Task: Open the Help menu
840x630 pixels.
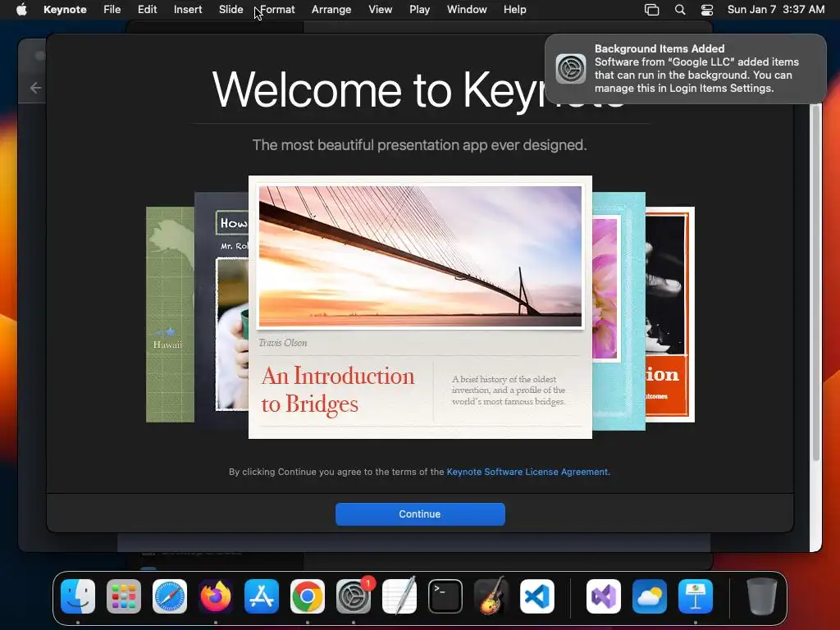Action: pos(515,10)
